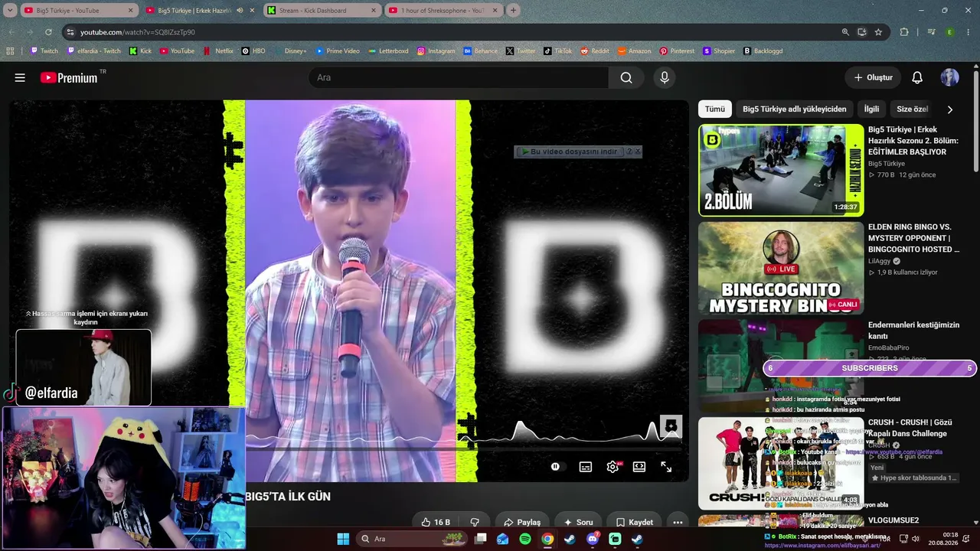Viewport: 980px width, 551px height.
Task: Open Chrome's zoom magnifier in address bar
Action: pyautogui.click(x=845, y=32)
